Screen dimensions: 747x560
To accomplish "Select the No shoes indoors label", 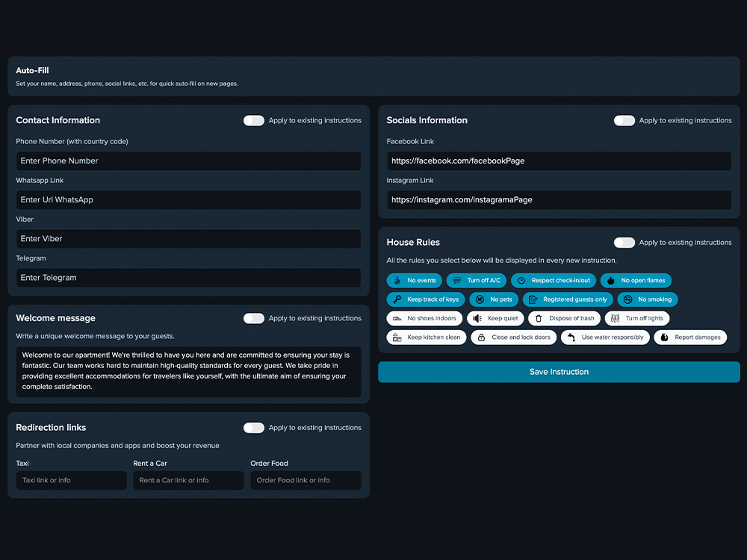I will pyautogui.click(x=432, y=319).
